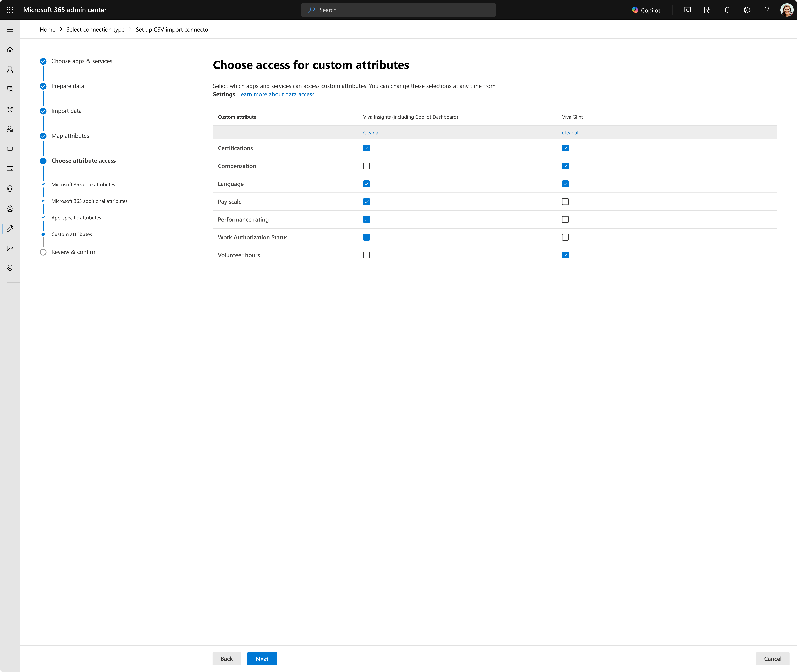Open the app launcher waffle menu
Screen dimensions: 797x672
(x=10, y=10)
